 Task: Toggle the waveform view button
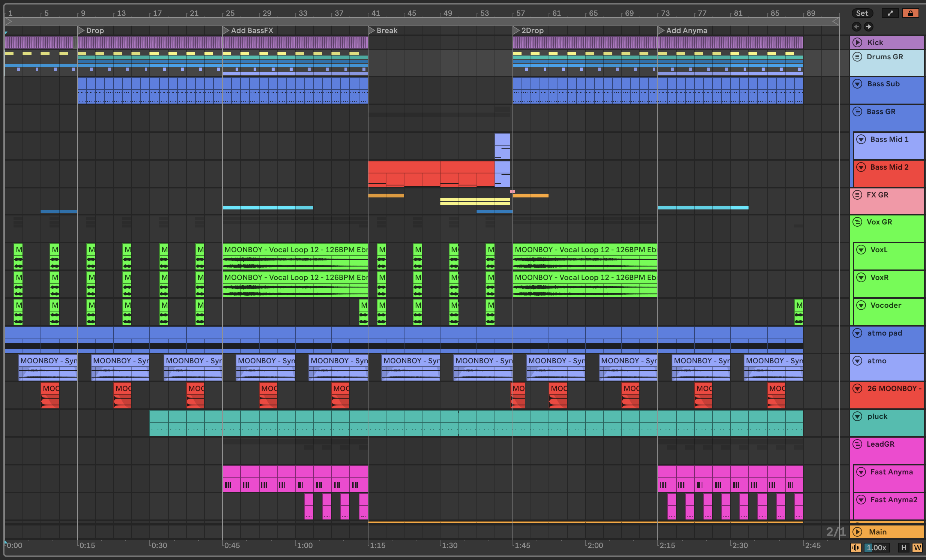click(x=856, y=547)
